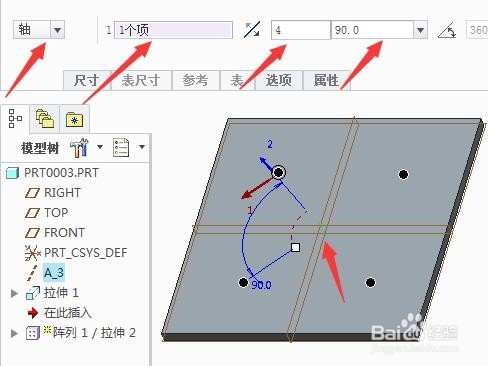Image resolution: width=488 pixels, height=366 pixels.
Task: Click the white square drag handle
Action: [295, 247]
